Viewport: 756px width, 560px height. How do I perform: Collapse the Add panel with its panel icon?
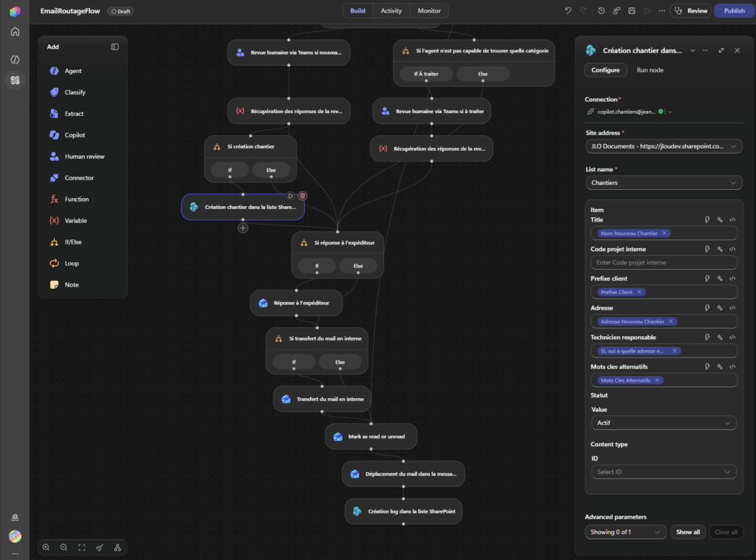tap(114, 47)
